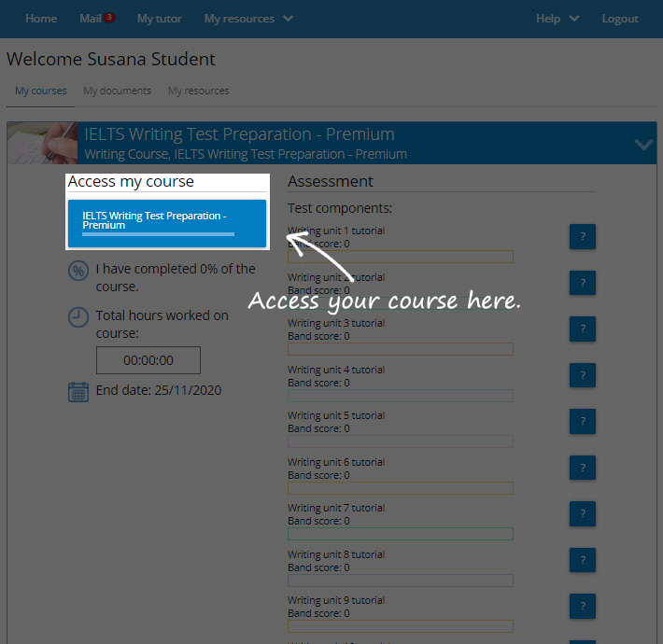The image size is (663, 644).
Task: Click help icon for Writing unit 7 tutorial
Action: click(x=582, y=514)
